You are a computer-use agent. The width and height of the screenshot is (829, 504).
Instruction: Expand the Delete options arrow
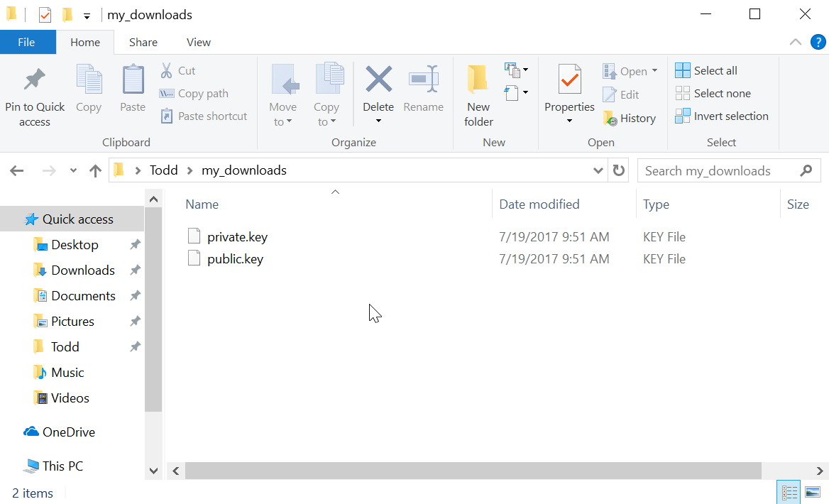click(378, 121)
